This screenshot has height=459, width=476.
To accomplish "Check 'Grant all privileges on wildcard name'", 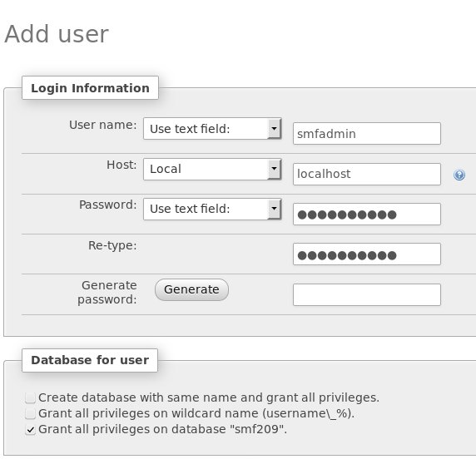I will [x=30, y=413].
